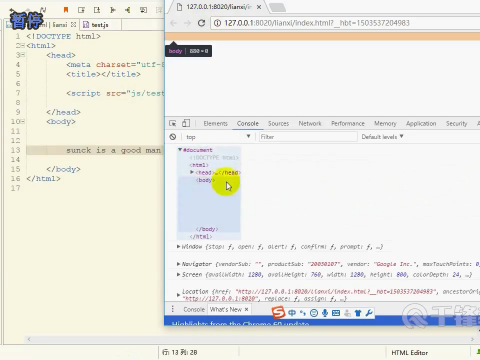Open the DevTools drawer three-dot menu
This screenshot has width=480, height=360.
(x=172, y=309)
